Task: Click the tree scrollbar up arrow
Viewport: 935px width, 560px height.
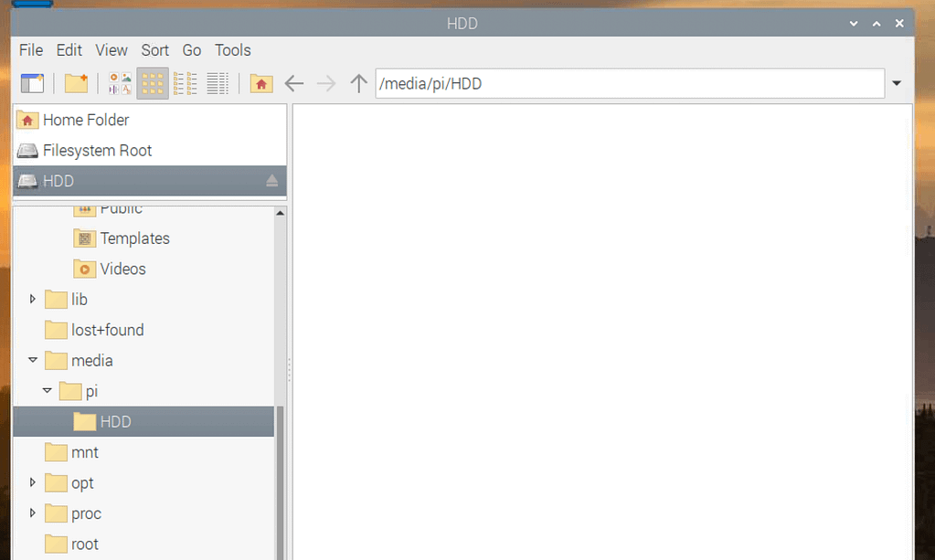Action: coord(281,213)
